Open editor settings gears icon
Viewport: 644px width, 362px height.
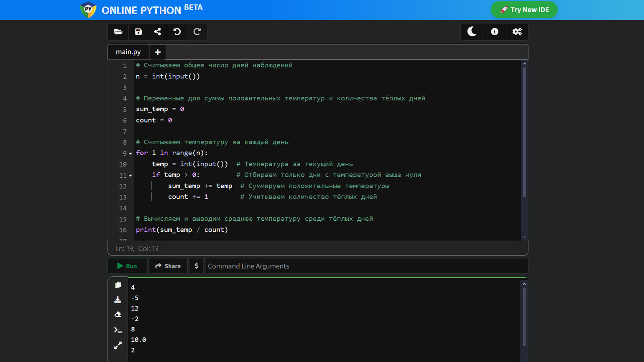coord(517,32)
